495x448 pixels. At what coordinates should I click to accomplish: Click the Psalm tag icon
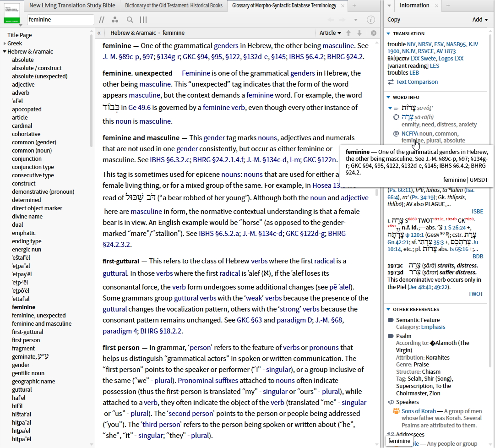[x=391, y=336]
